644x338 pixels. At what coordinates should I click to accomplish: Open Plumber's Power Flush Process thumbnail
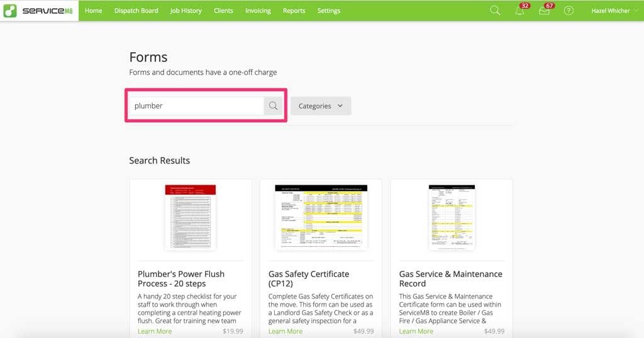click(x=191, y=217)
